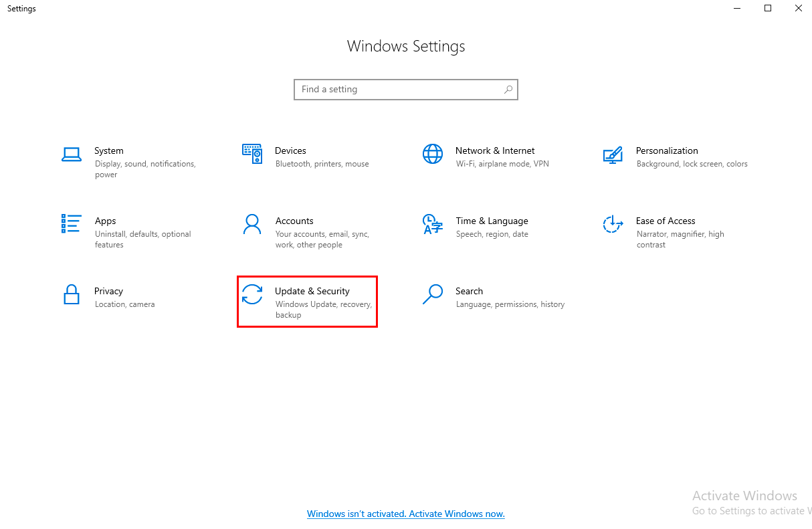Click the 'Bluetooth, printers, mouse' description

(322, 164)
